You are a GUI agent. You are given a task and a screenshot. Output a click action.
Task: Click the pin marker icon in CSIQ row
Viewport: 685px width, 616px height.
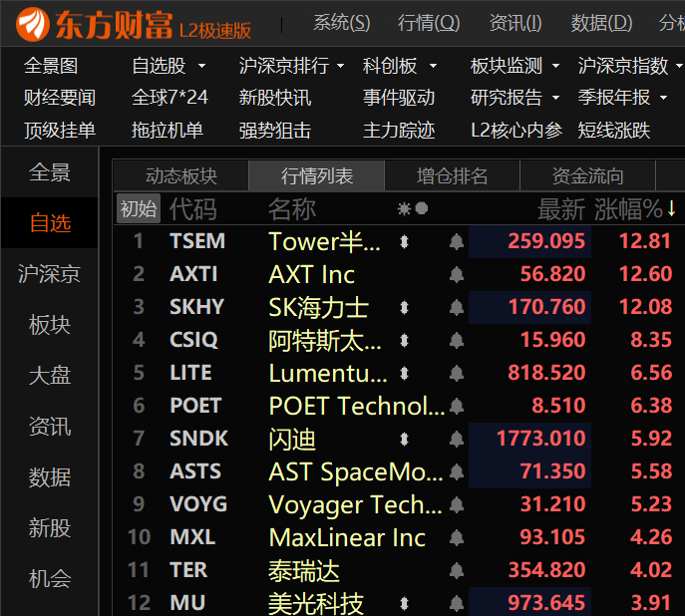pyautogui.click(x=404, y=340)
